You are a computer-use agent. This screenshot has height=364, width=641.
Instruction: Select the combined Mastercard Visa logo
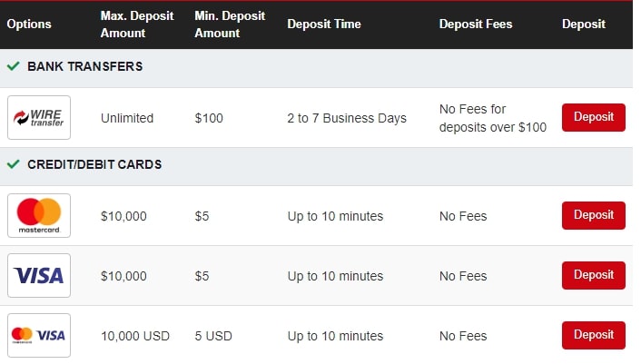coord(39,335)
